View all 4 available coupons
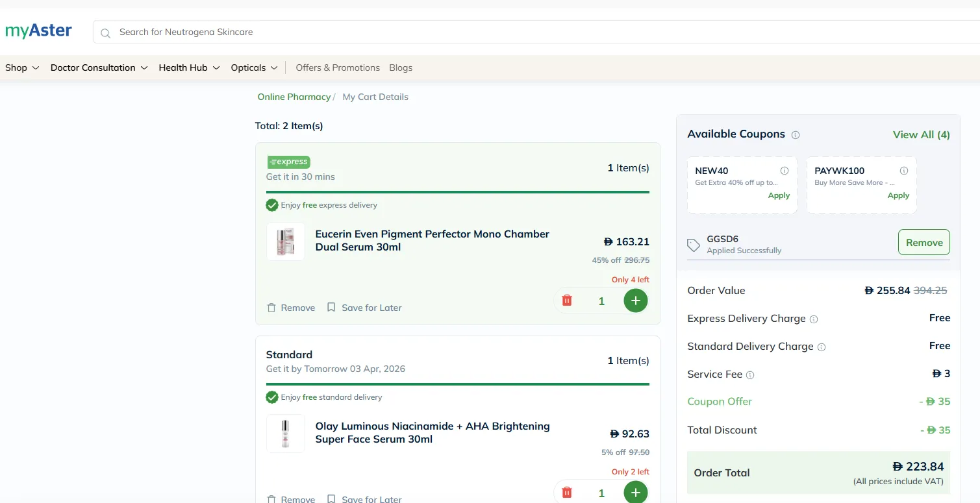980x503 pixels. (922, 134)
